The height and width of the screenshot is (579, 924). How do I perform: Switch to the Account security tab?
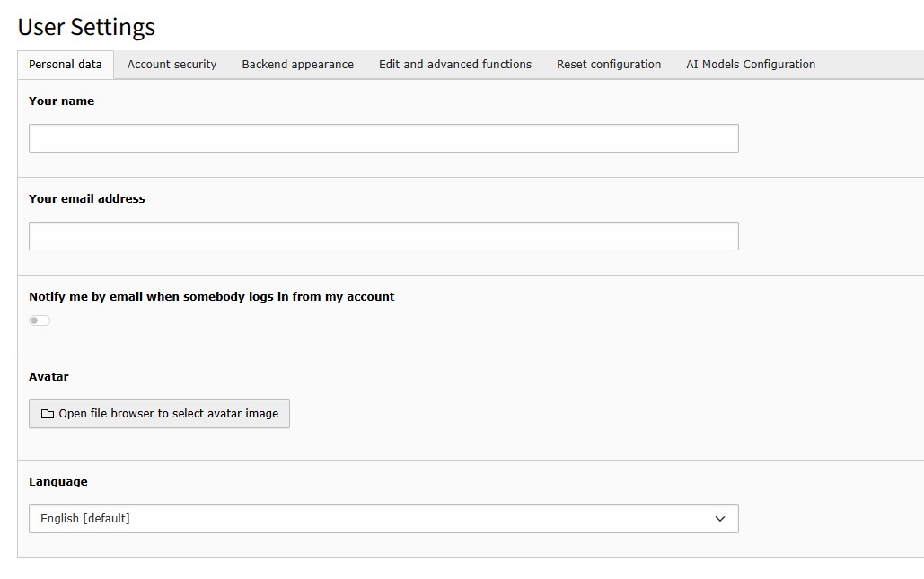[x=172, y=64]
